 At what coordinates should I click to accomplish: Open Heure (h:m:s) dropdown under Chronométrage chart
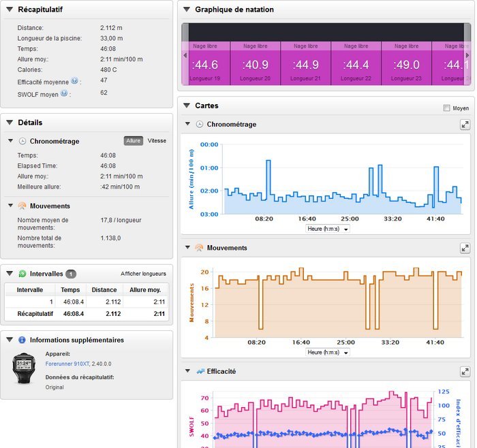tap(327, 229)
